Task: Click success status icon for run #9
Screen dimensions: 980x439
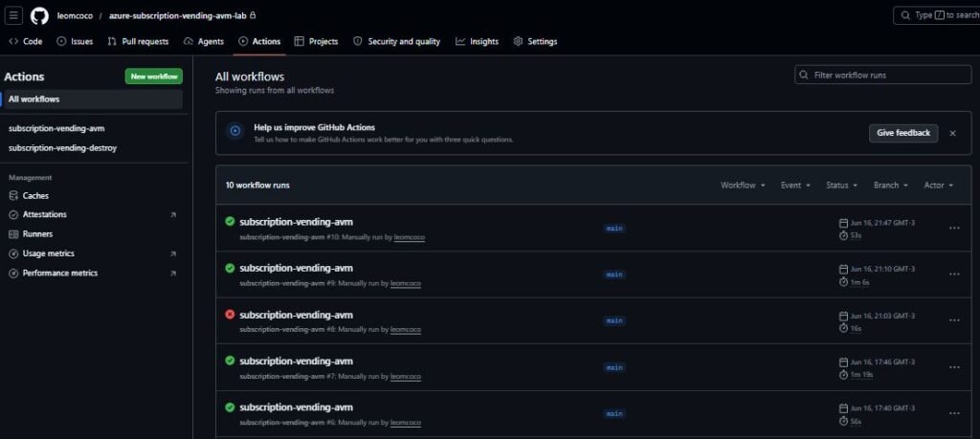Action: (x=230, y=268)
